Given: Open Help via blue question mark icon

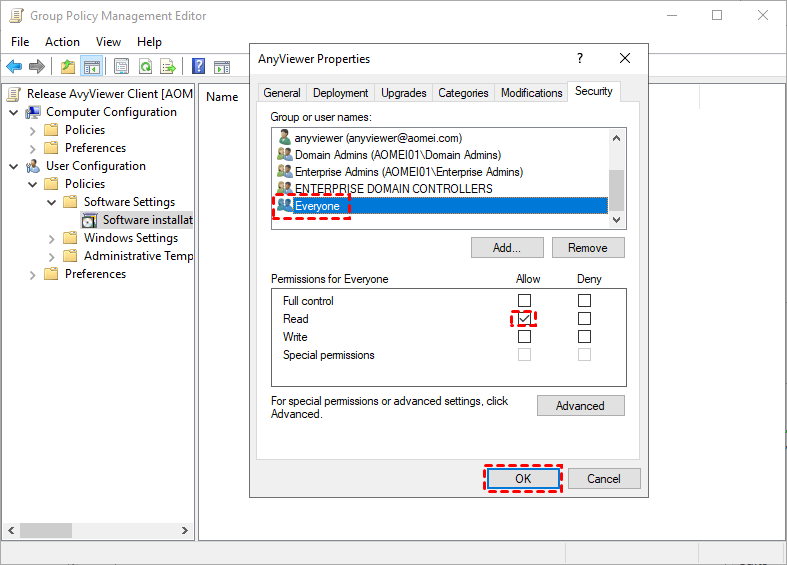Looking at the screenshot, I should [x=198, y=67].
